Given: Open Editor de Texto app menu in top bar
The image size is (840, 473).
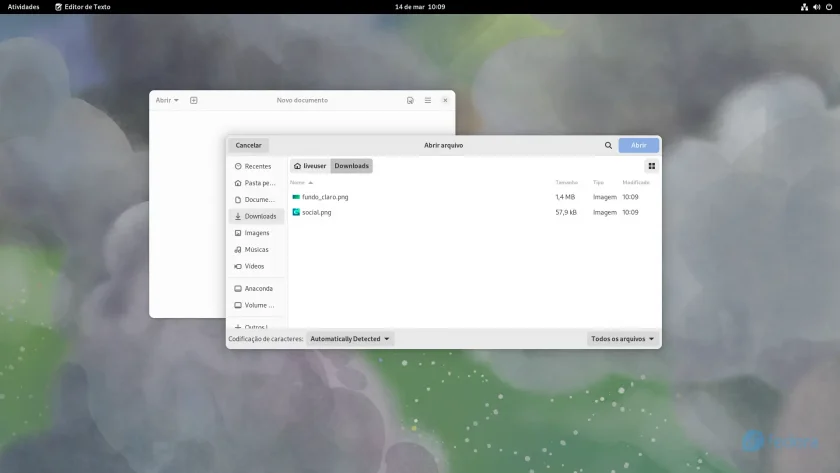Looking at the screenshot, I should [82, 7].
